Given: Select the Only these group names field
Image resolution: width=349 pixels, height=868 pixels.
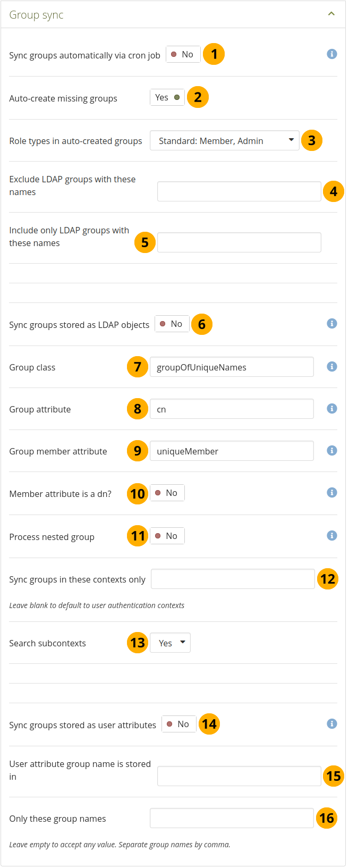Looking at the screenshot, I should pyautogui.click(x=232, y=819).
